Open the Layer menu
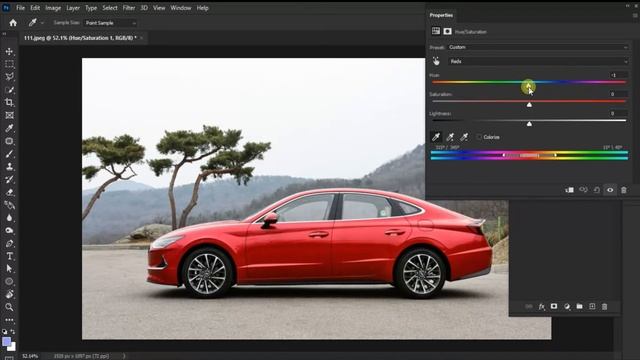This screenshot has width=640, height=360. point(73,8)
